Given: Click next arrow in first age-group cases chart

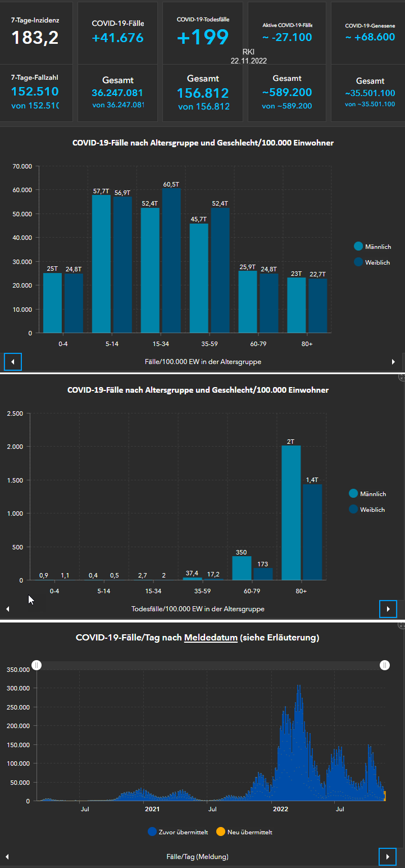Looking at the screenshot, I should 393,362.
